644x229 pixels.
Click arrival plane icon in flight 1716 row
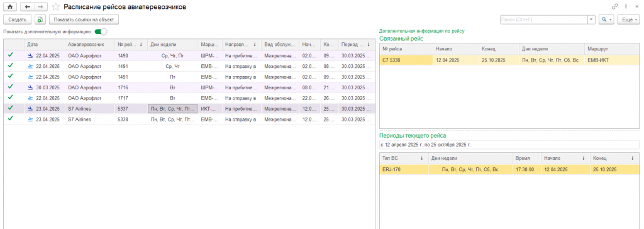click(30, 87)
